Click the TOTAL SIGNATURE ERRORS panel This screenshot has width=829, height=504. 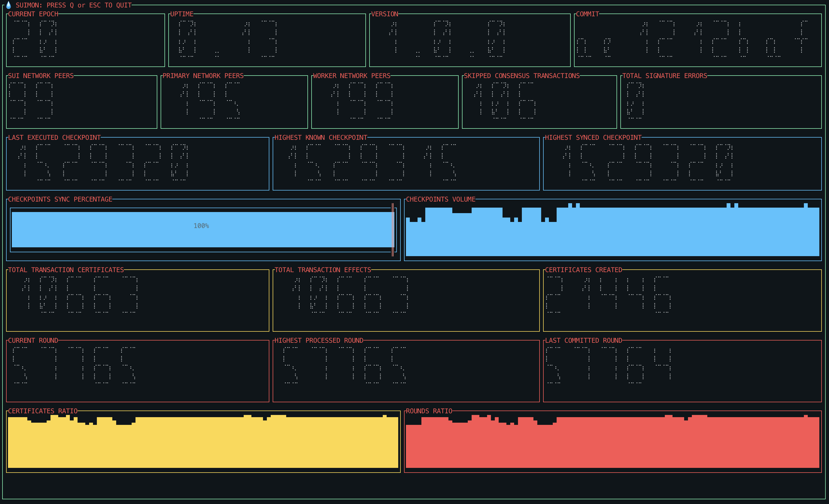721,101
